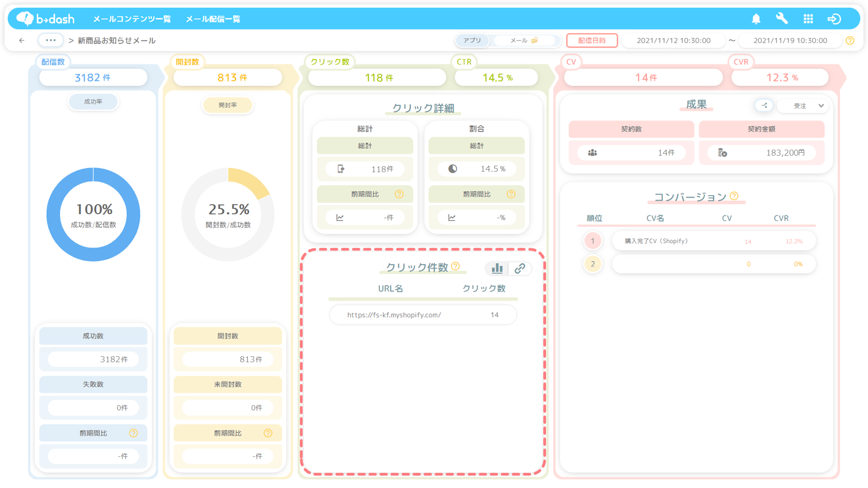Click the end date 2021/11/19 field
Viewport: 868px width, 488px height.
(790, 40)
